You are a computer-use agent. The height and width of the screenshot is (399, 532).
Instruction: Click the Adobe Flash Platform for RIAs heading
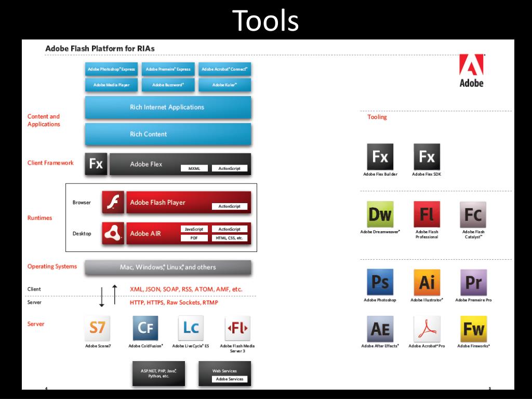click(x=100, y=48)
